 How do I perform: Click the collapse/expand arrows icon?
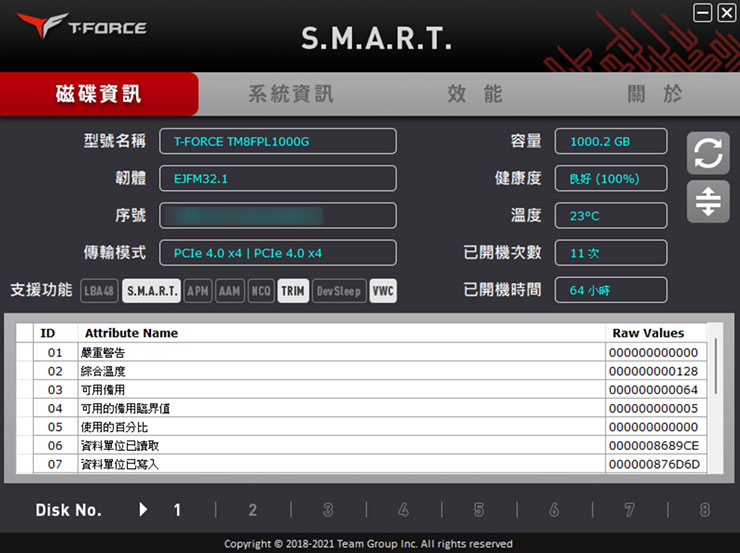coord(708,201)
